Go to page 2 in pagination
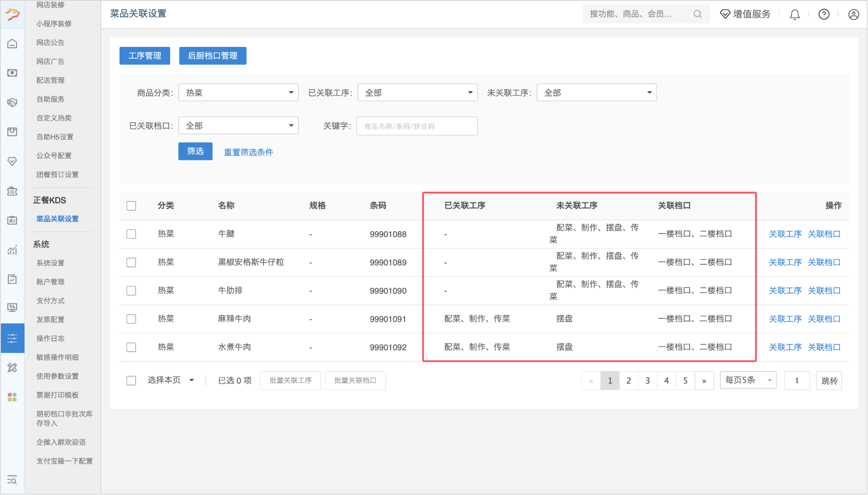This screenshot has width=868, height=495. click(629, 381)
